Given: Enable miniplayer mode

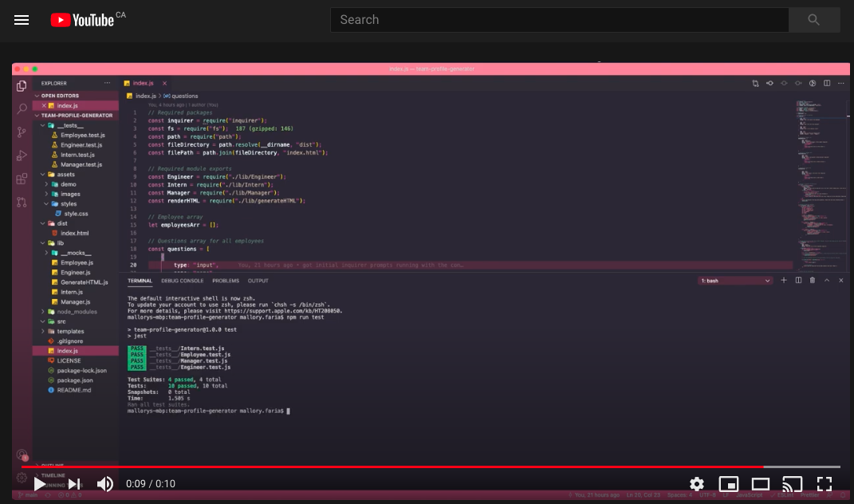Looking at the screenshot, I should [x=729, y=484].
